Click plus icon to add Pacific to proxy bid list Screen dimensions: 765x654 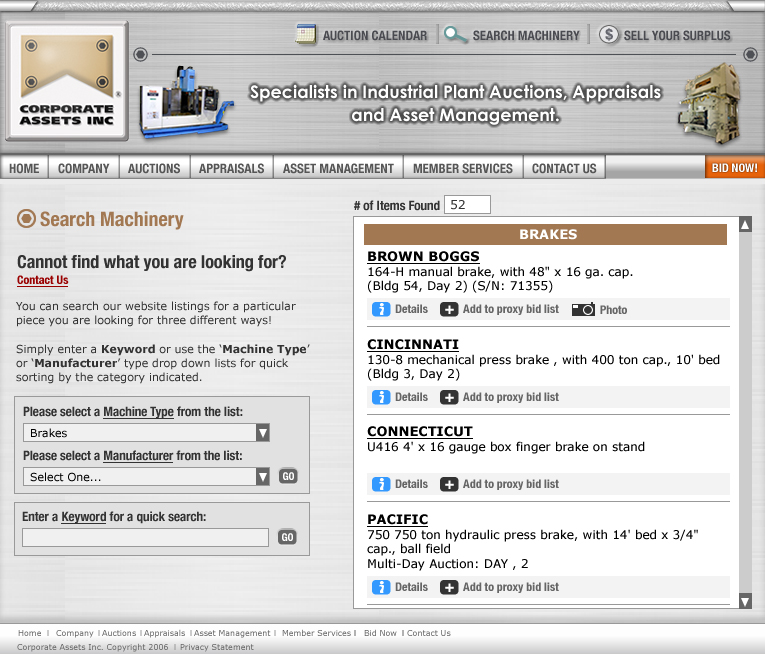coord(449,587)
